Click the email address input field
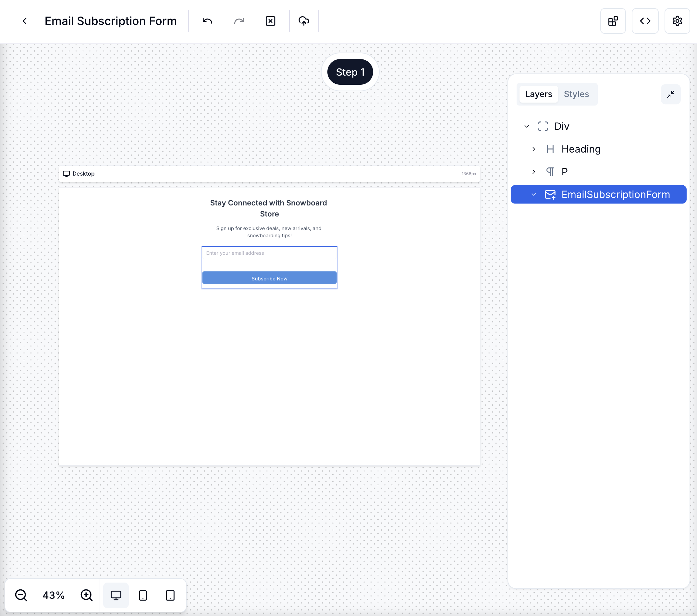Image resolution: width=697 pixels, height=616 pixels. 269,253
